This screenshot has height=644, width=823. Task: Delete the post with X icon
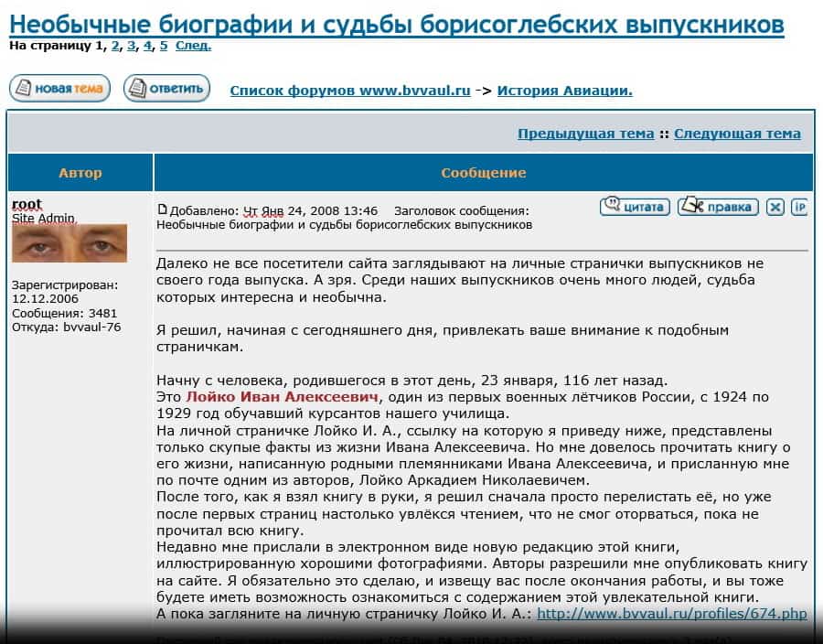click(775, 207)
